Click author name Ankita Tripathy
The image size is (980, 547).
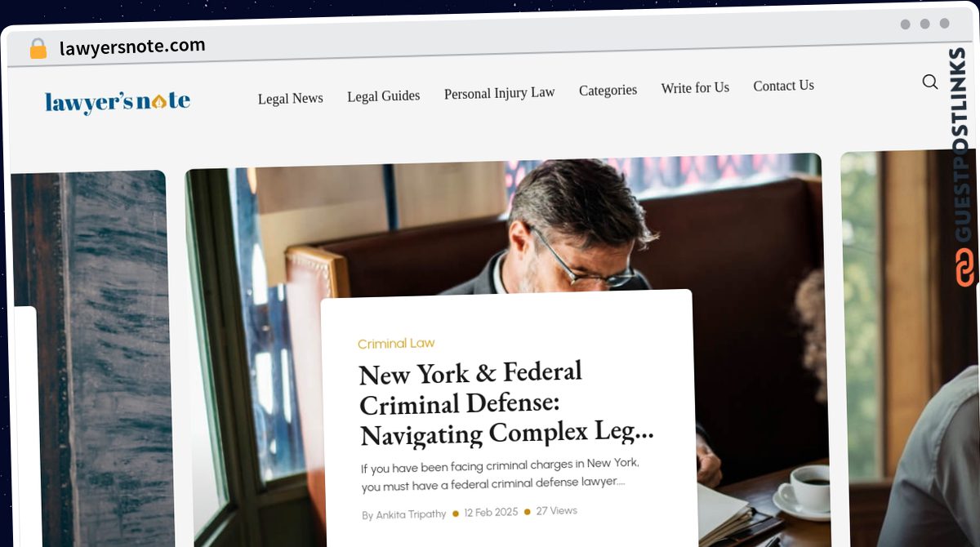[411, 514]
